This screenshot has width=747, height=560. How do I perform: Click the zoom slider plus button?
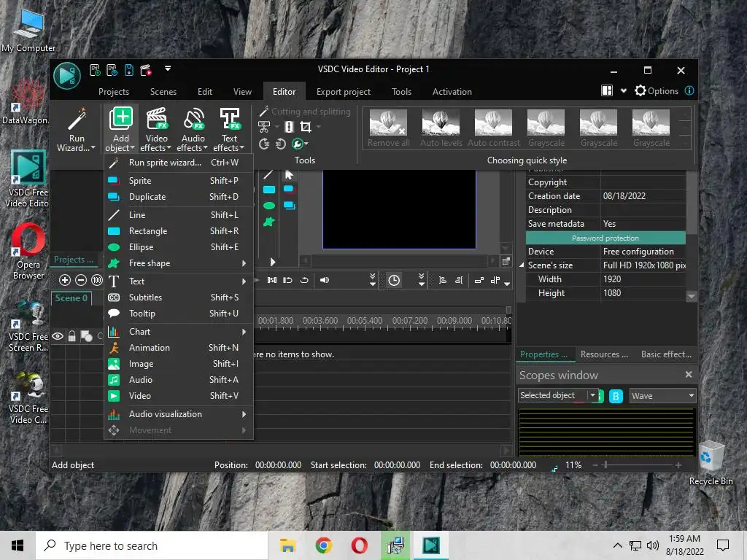[x=678, y=464]
